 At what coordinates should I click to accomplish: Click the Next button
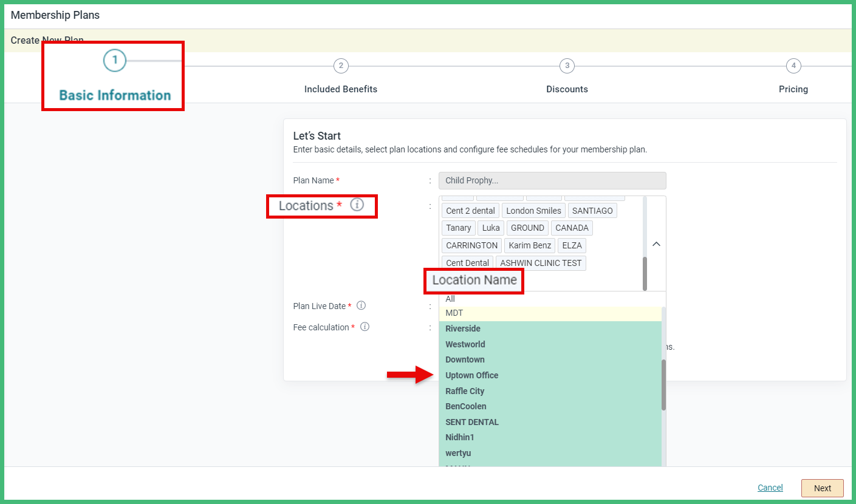point(822,488)
